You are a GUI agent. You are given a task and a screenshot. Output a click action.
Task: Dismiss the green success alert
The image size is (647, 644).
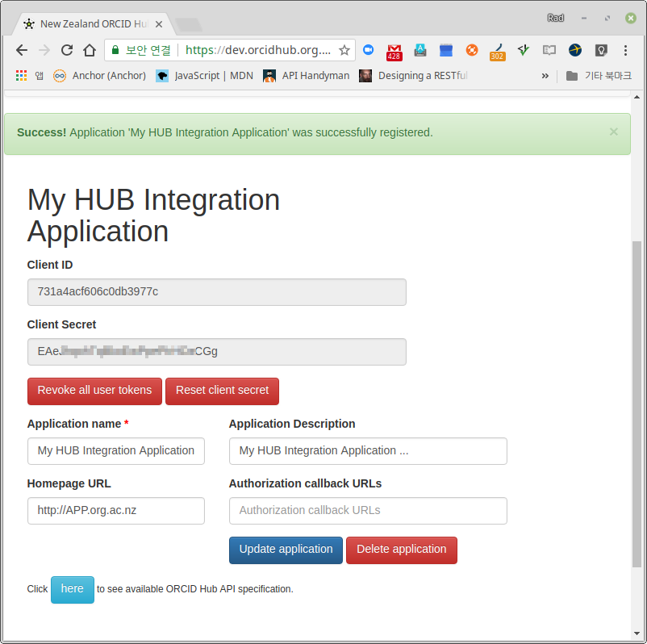coord(614,132)
